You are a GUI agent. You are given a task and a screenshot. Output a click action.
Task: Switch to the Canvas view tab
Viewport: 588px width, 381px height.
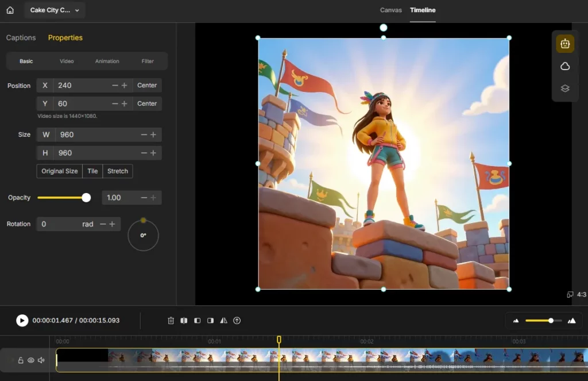(x=390, y=10)
